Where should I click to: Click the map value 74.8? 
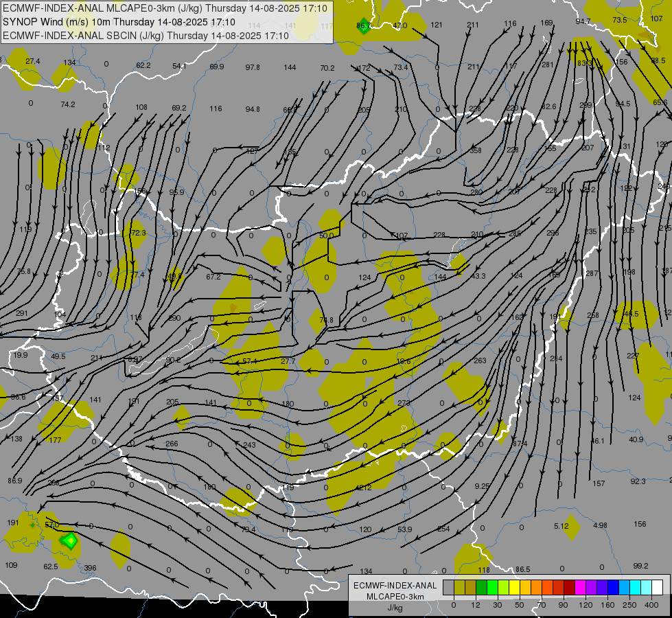[326, 319]
